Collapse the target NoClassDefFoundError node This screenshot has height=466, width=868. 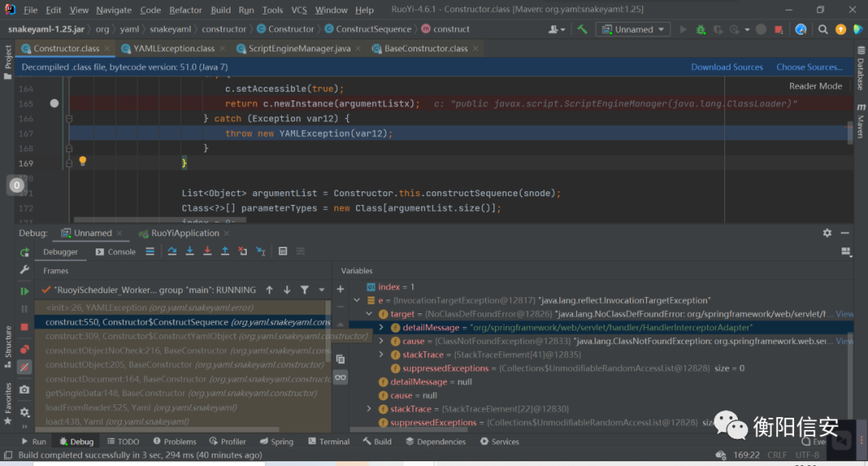pyautogui.click(x=369, y=314)
